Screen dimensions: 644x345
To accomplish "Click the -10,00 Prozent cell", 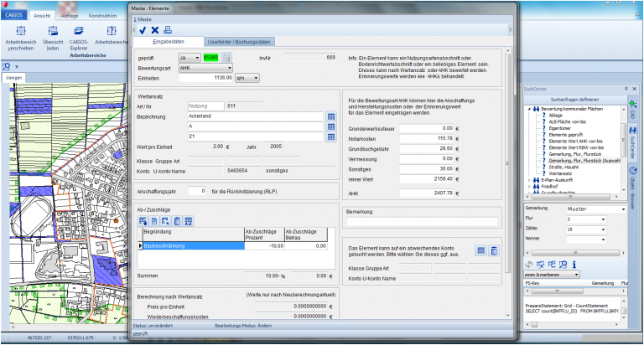I will point(265,245).
